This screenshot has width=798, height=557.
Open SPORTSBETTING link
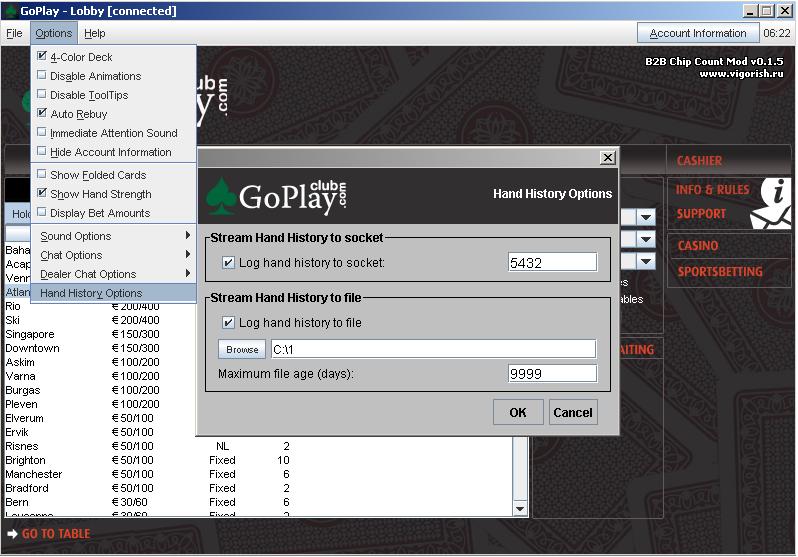[x=720, y=271]
